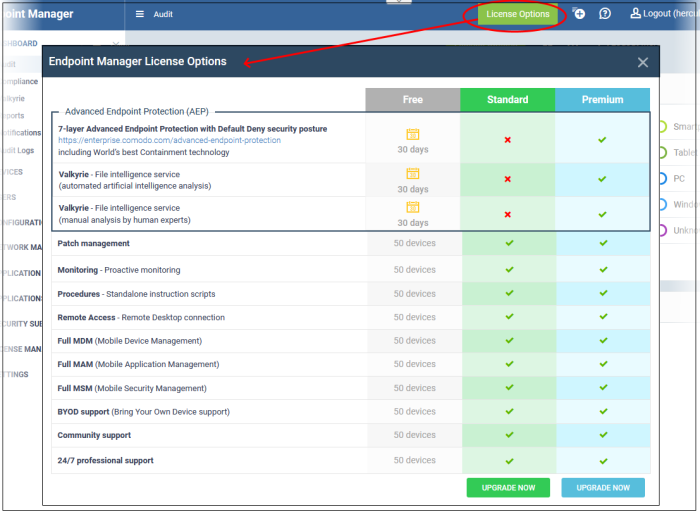Open Valkyrie in the sidebar

[14, 99]
